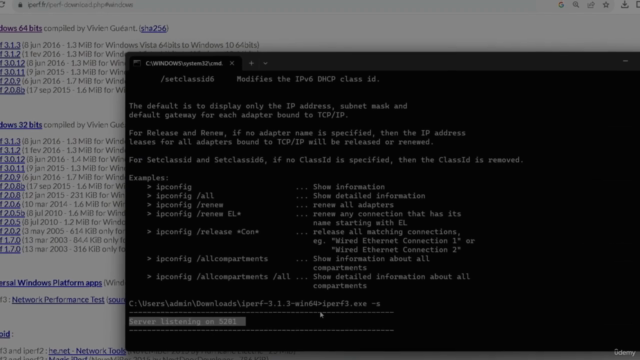Open browser downloads icon
Image resolution: width=640 pixels, height=360 pixels.
(x=624, y=5)
